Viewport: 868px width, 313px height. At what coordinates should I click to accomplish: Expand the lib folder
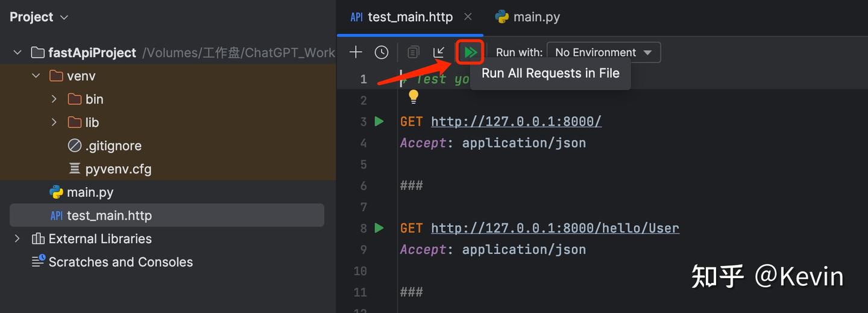point(54,122)
